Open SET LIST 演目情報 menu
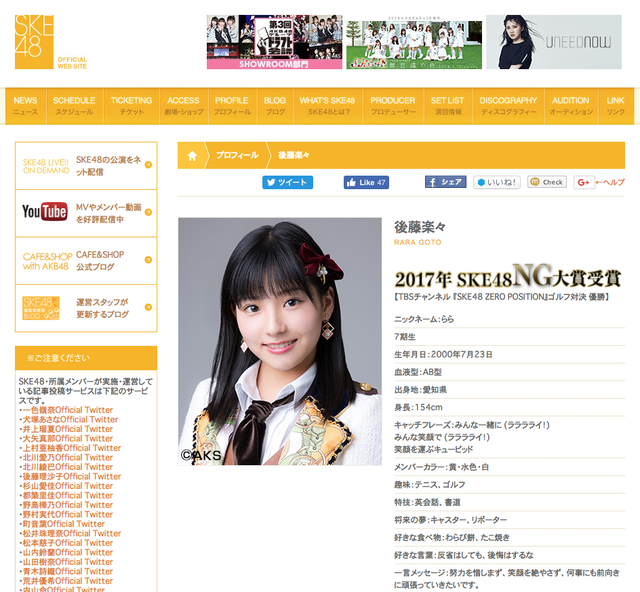 (x=447, y=106)
